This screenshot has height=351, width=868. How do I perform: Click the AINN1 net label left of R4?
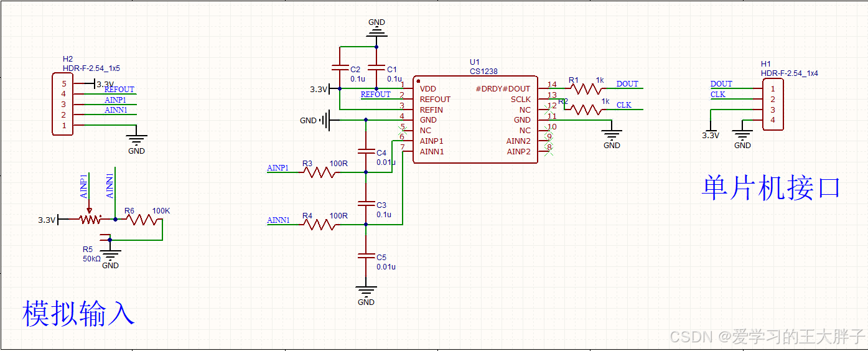click(279, 220)
